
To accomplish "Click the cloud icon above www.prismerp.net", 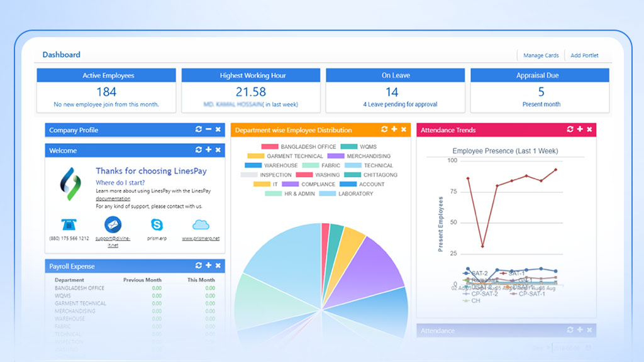I will point(201,224).
